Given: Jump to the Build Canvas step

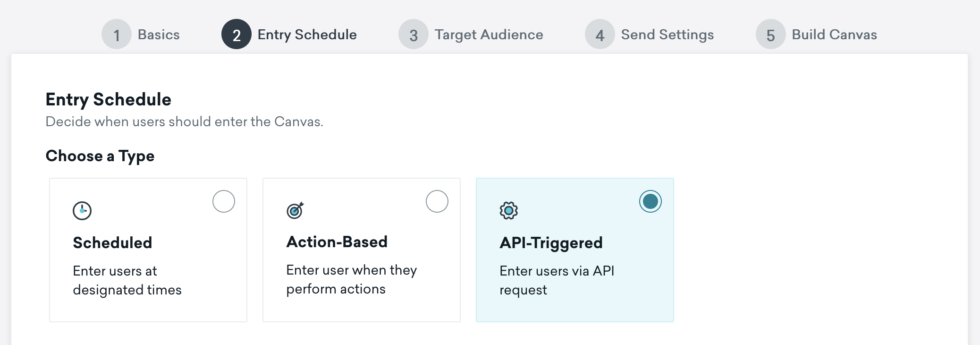Looking at the screenshot, I should 834,34.
